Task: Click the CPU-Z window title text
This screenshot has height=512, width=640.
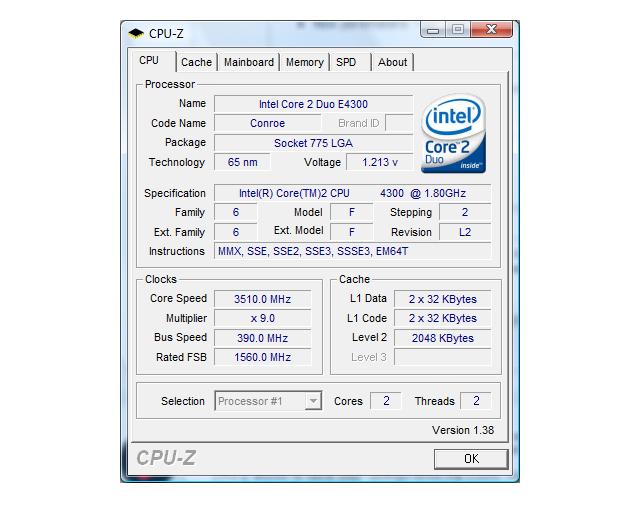Action: click(166, 33)
